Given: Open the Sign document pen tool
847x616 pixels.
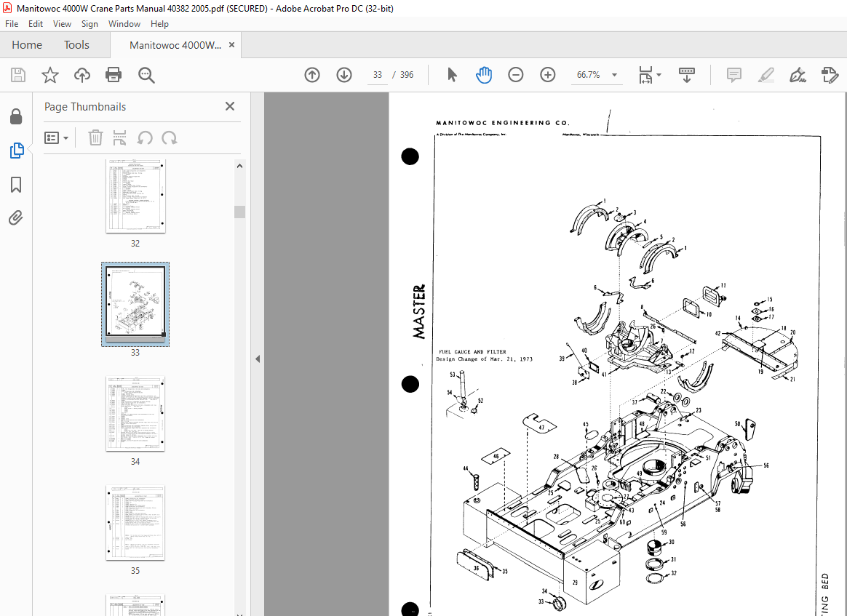Looking at the screenshot, I should pyautogui.click(x=798, y=75).
